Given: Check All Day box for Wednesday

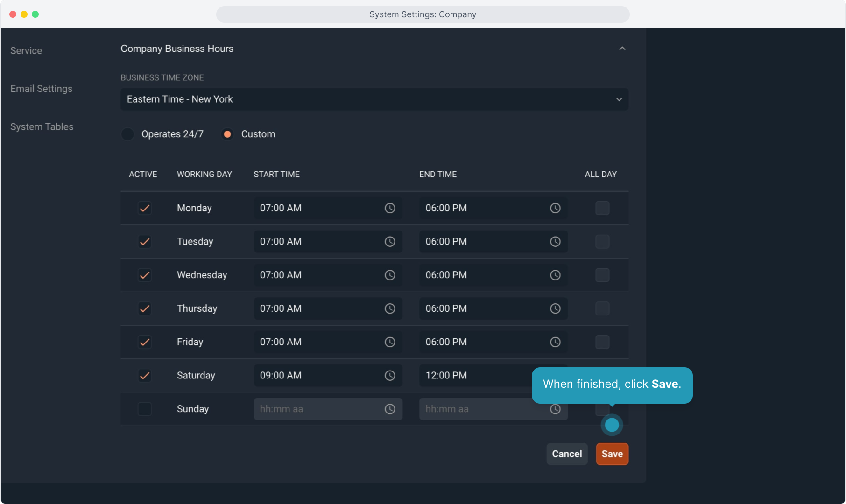Looking at the screenshot, I should [x=602, y=275].
